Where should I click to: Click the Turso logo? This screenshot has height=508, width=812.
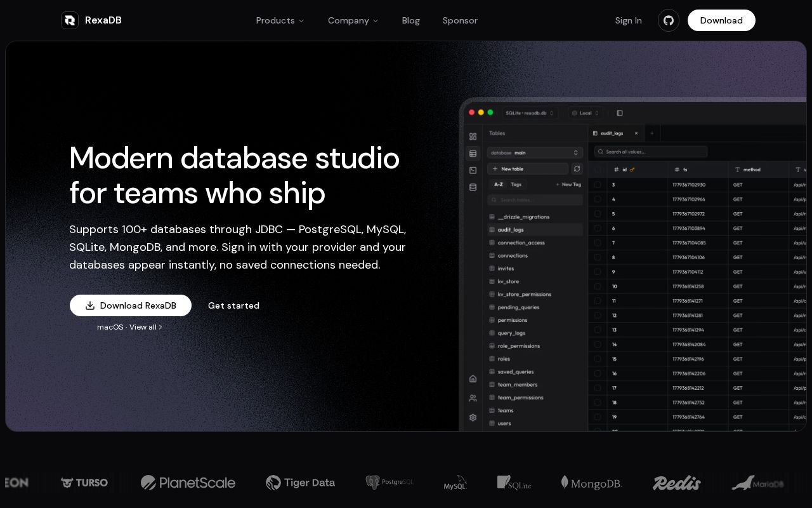coord(84,483)
